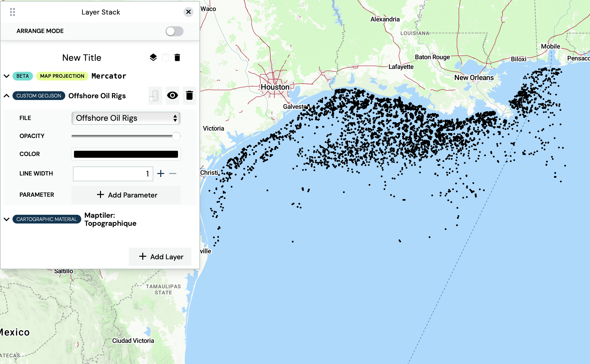Click the Ciudad Victoria map label
This screenshot has height=364, width=590.
(133, 341)
